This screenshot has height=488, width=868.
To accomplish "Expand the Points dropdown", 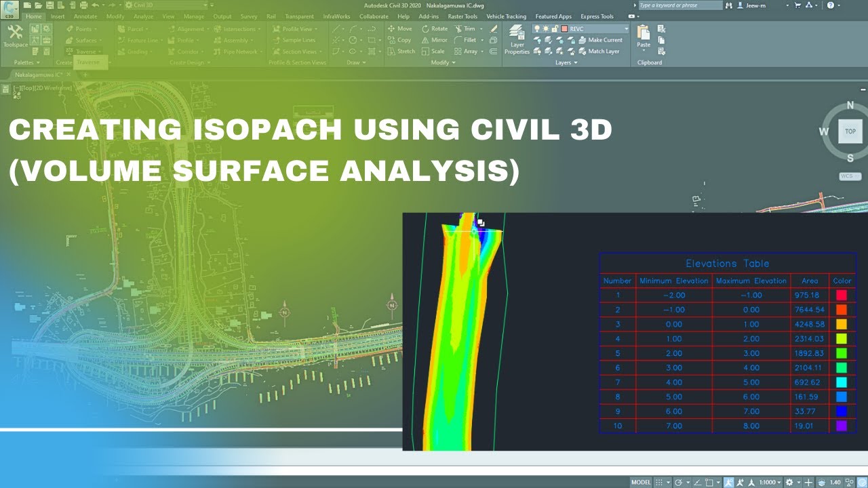I will [96, 29].
